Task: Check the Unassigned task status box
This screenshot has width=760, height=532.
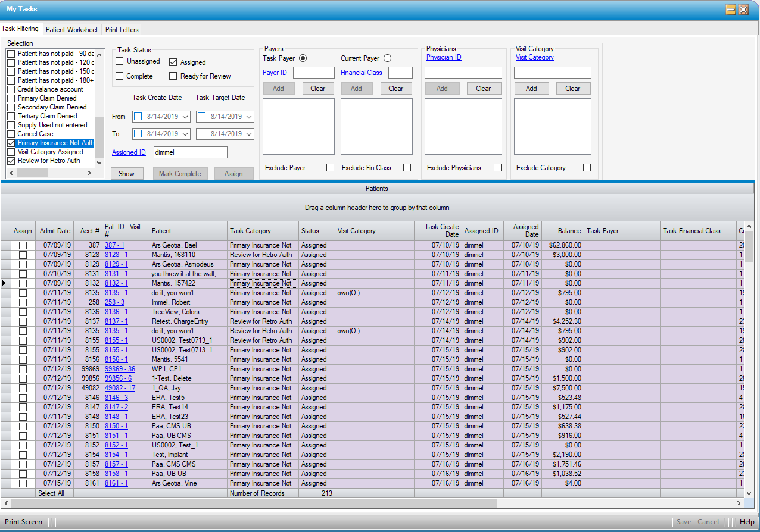Action: (120, 61)
